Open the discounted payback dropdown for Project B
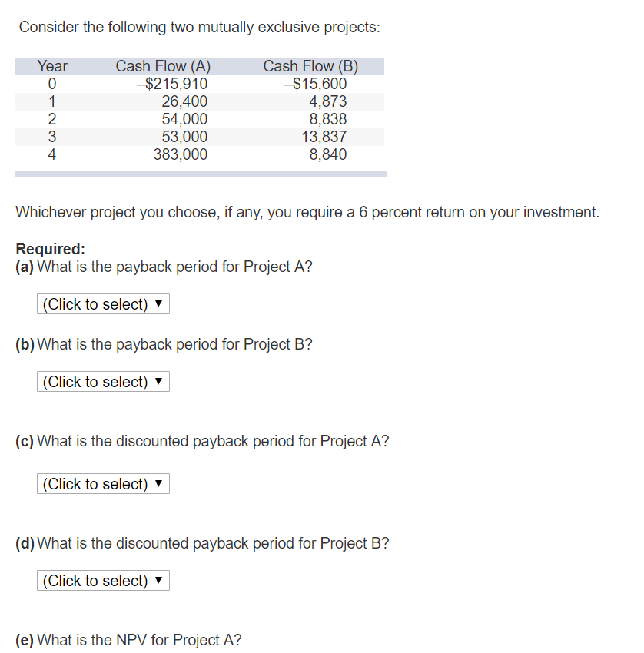The width and height of the screenshot is (644, 653). 102,580
